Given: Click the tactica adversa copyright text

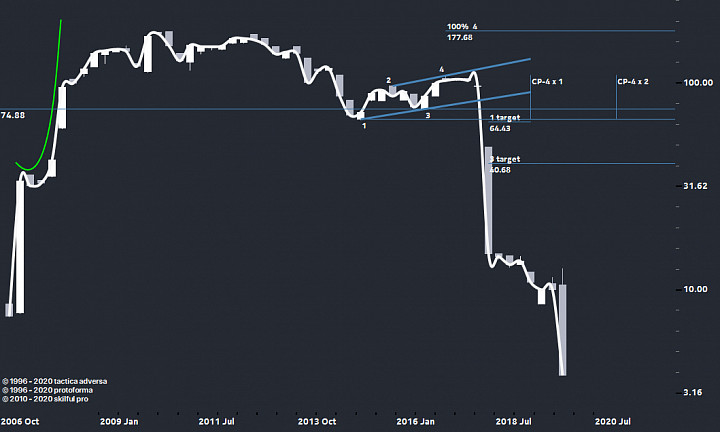Looking at the screenshot, I should pos(55,382).
